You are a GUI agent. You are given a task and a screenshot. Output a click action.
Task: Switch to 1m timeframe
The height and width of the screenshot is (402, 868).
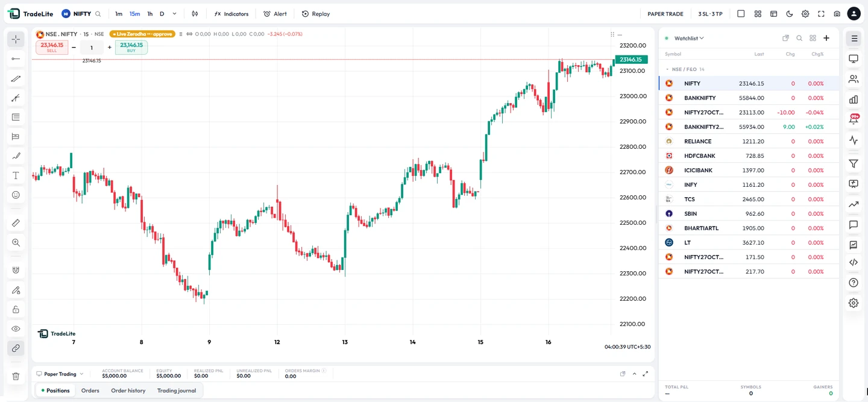(x=119, y=14)
